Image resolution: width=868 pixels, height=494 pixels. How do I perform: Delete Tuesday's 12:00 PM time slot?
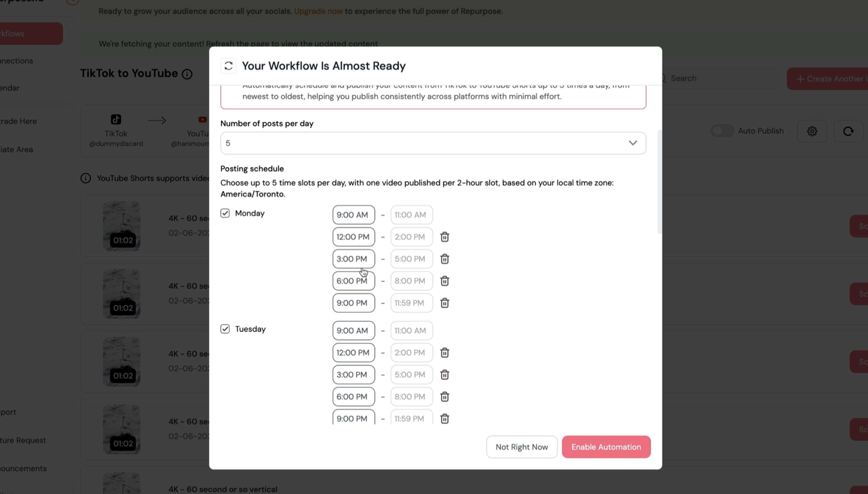tap(444, 352)
